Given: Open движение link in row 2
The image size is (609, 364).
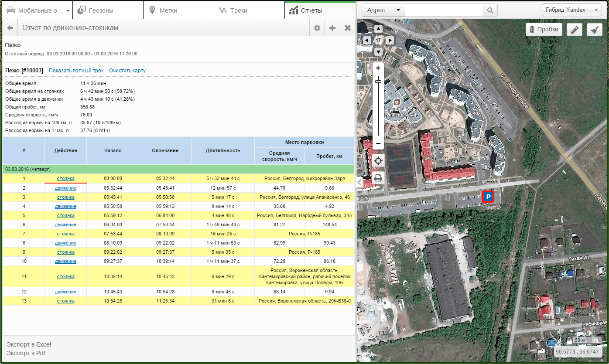Looking at the screenshot, I should (65, 188).
